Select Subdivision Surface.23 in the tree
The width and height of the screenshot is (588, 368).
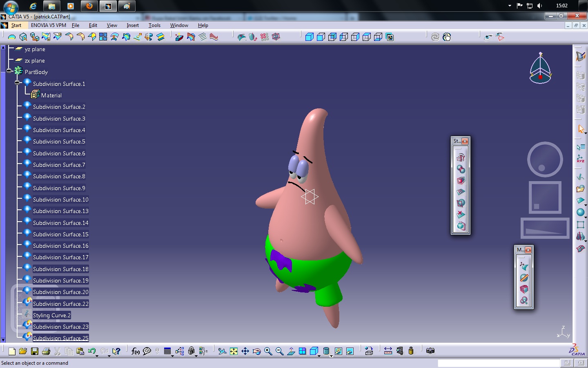[x=61, y=327]
